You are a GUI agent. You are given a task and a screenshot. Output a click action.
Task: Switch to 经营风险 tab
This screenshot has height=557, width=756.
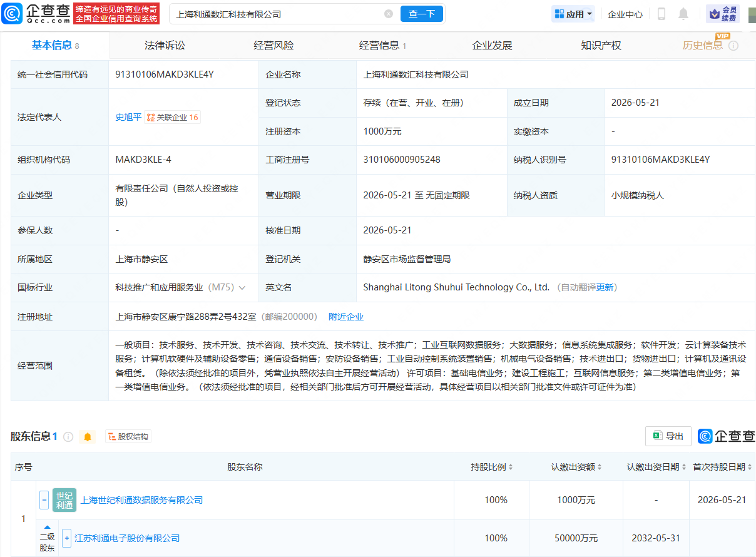[273, 45]
